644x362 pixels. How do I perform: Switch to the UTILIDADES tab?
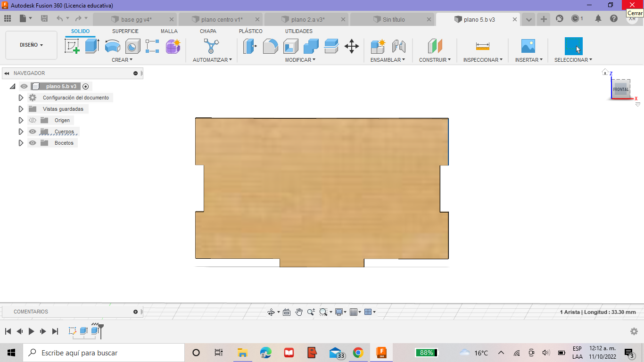click(299, 31)
